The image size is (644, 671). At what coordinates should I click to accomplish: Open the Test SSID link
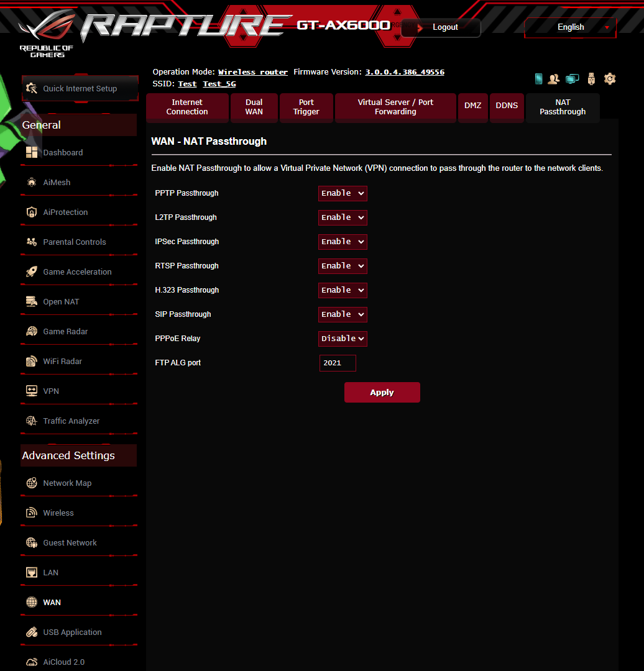tap(187, 84)
